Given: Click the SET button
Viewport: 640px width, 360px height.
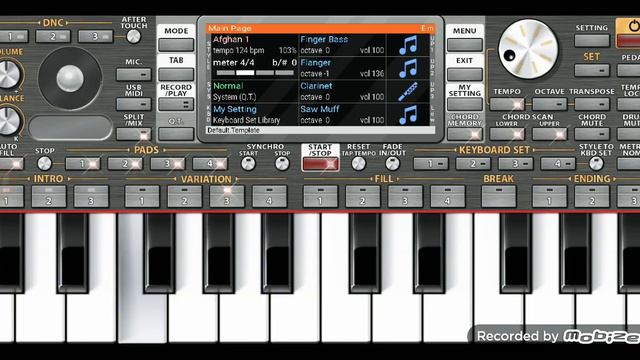Looking at the screenshot, I should pyautogui.click(x=592, y=71).
